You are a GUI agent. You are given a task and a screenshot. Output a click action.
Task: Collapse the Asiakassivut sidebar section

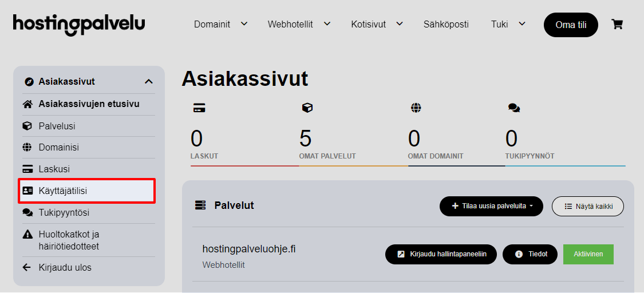click(149, 82)
